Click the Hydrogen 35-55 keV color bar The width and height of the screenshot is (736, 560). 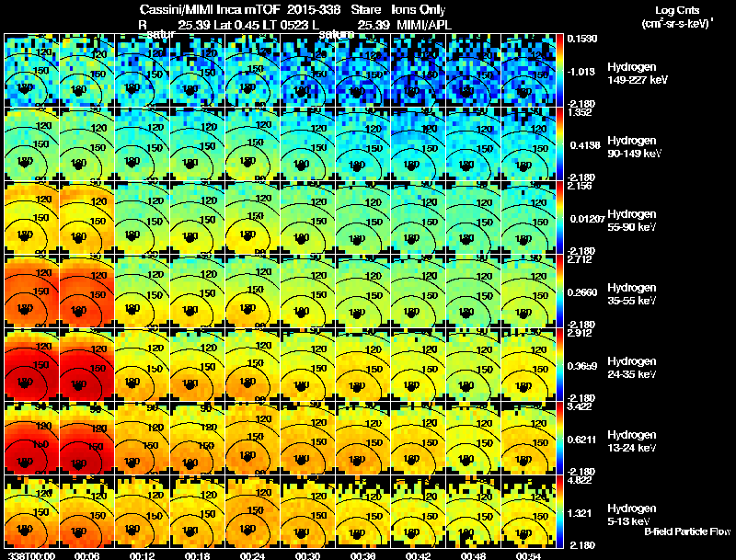(x=559, y=291)
